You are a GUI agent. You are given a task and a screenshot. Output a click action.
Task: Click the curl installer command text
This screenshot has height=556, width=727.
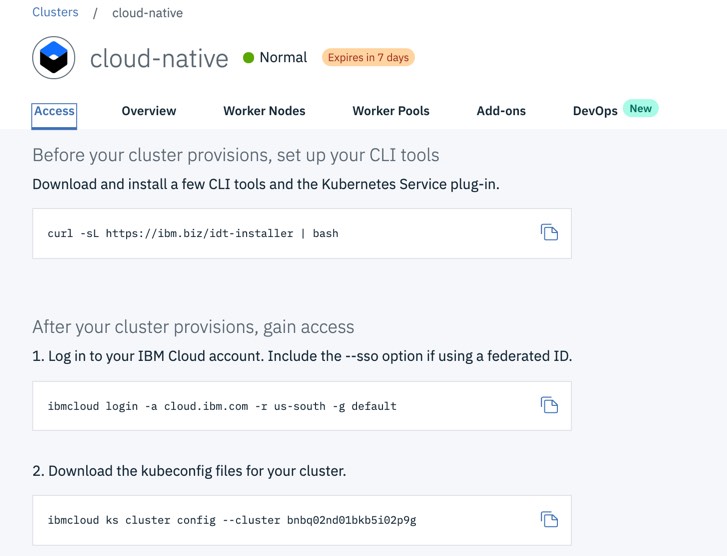pyautogui.click(x=193, y=234)
